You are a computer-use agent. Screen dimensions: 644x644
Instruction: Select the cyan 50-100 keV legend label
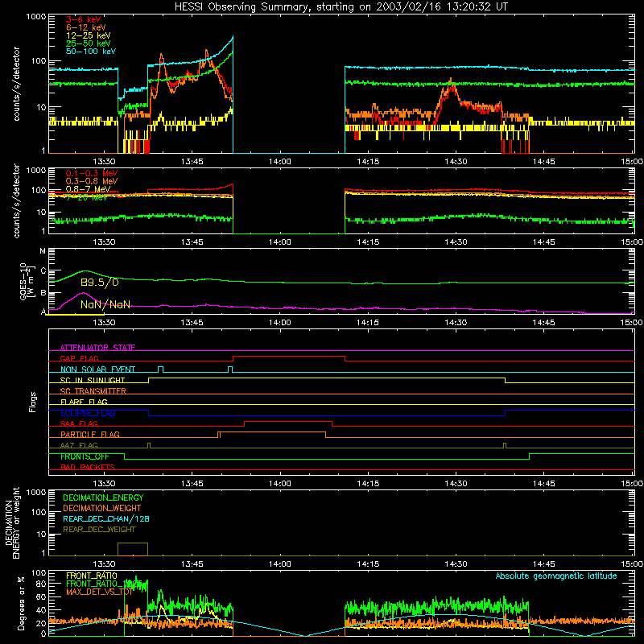tap(91, 52)
